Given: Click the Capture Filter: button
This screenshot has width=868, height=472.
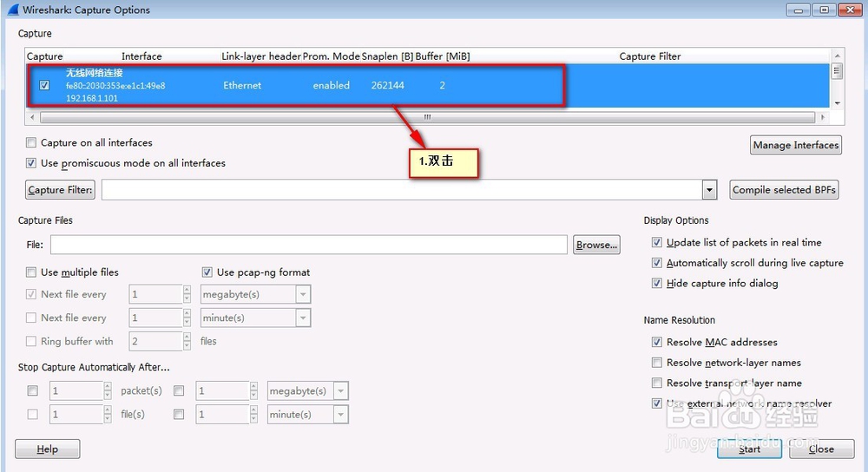Looking at the screenshot, I should [60, 190].
